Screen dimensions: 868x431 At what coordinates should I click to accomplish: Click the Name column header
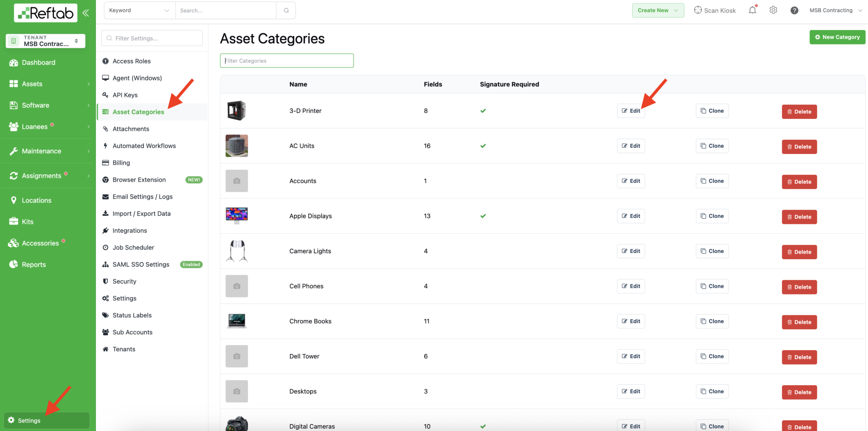coord(298,84)
